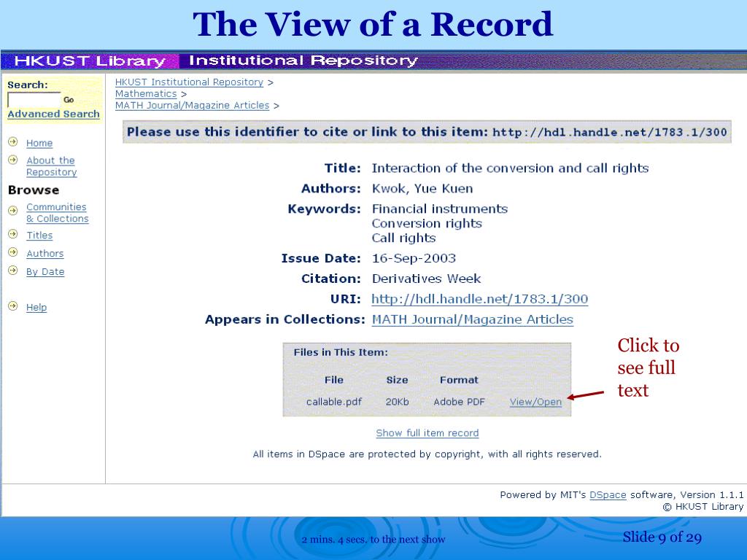This screenshot has width=747, height=560.
Task: Click the keyword Conversion rights
Action: coord(427,223)
